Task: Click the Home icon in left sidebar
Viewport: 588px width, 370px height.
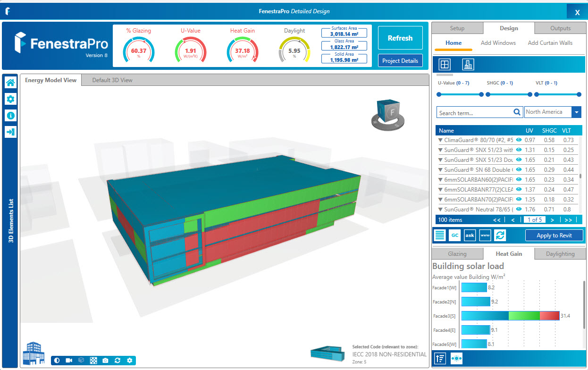Action: 10,83
